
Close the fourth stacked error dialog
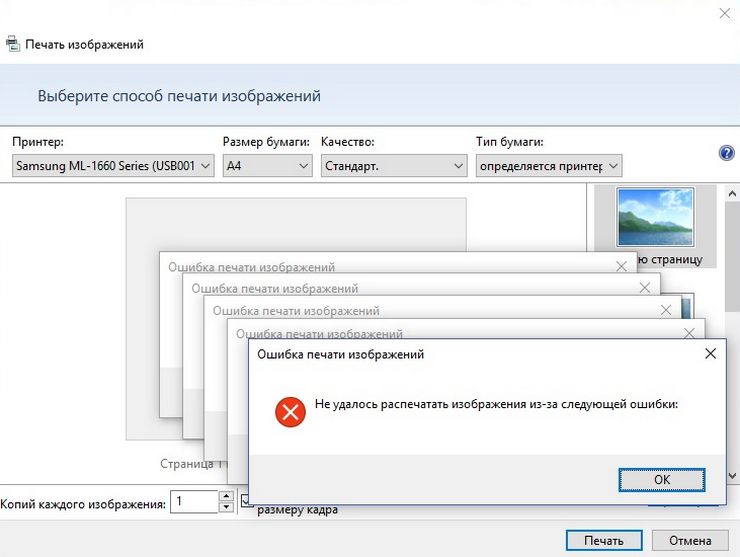click(x=688, y=334)
